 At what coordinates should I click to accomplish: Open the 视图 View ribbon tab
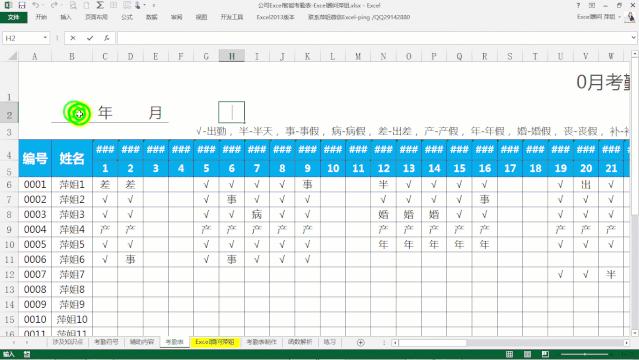[201, 17]
